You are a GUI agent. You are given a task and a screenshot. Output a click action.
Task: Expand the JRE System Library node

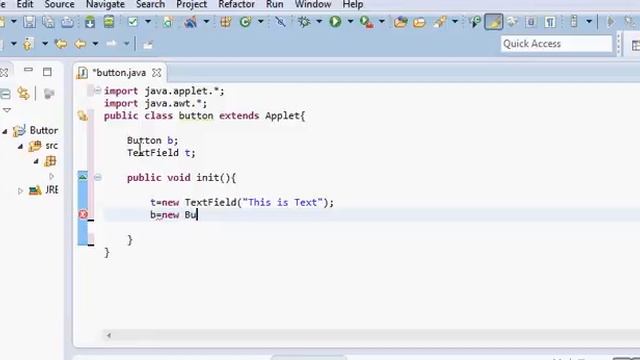pyautogui.click(x=20, y=191)
